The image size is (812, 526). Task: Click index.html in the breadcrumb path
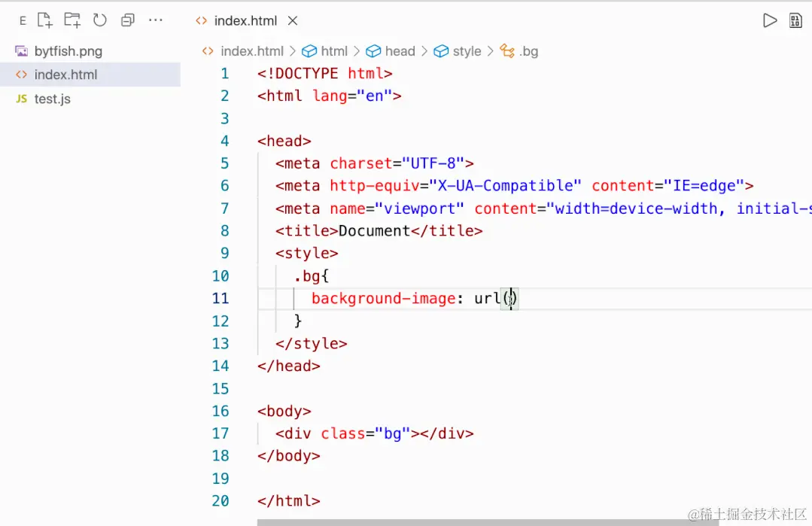point(252,51)
